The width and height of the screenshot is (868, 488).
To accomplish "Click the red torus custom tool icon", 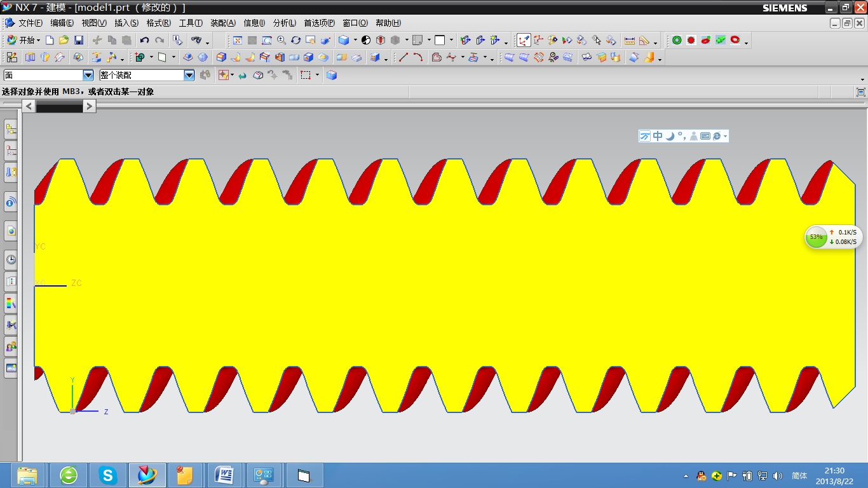I will tap(735, 40).
